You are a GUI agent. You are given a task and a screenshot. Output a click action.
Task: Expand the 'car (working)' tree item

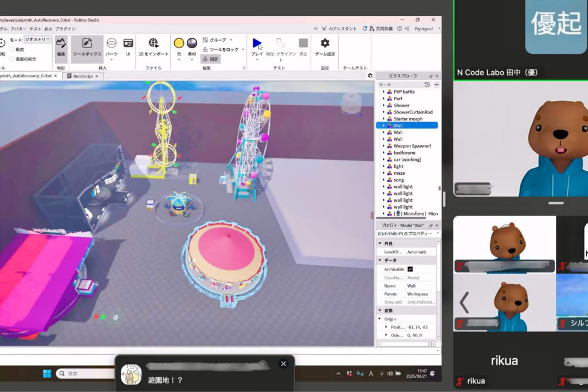pyautogui.click(x=383, y=160)
